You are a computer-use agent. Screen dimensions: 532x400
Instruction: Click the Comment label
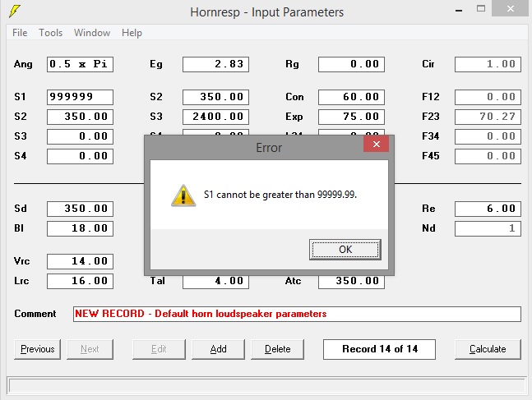pyautogui.click(x=35, y=314)
